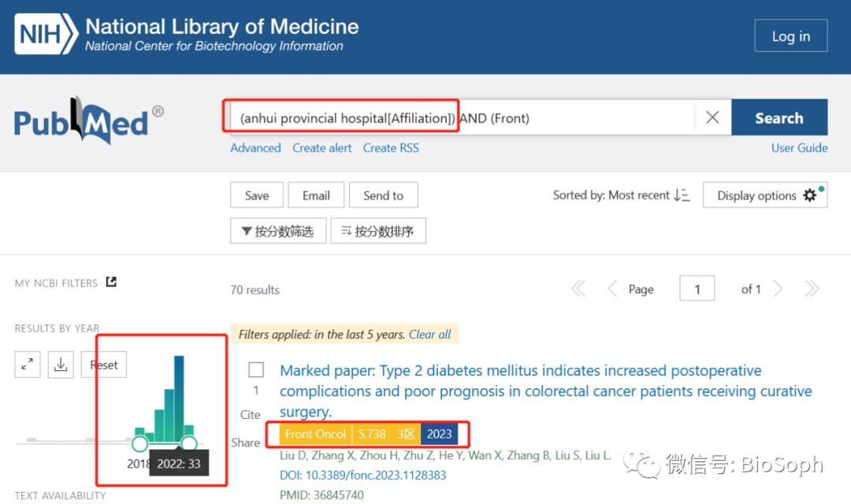Click the Search button
The image size is (851, 504).
779,117
